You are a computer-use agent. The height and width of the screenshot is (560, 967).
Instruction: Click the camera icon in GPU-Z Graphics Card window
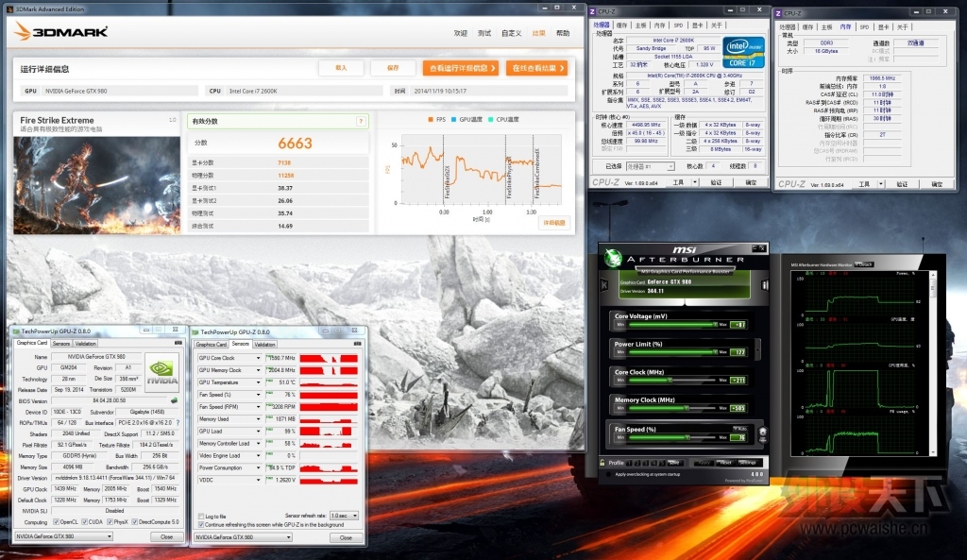point(178,343)
